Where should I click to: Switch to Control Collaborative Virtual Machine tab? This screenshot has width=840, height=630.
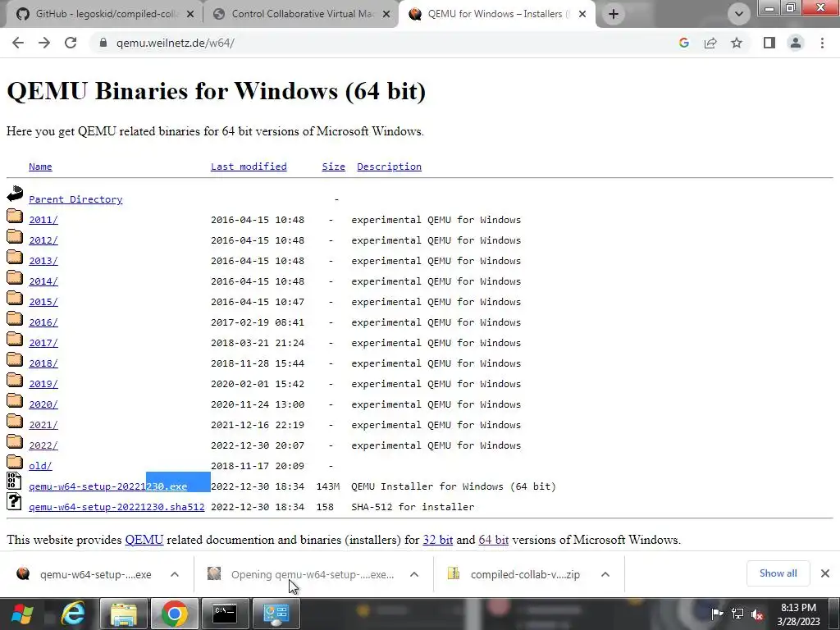point(301,15)
